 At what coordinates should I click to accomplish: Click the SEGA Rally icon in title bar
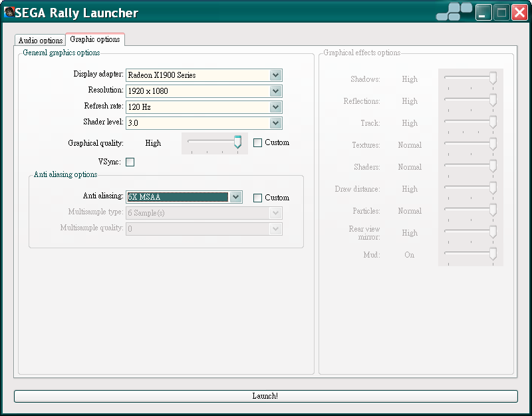[9, 12]
